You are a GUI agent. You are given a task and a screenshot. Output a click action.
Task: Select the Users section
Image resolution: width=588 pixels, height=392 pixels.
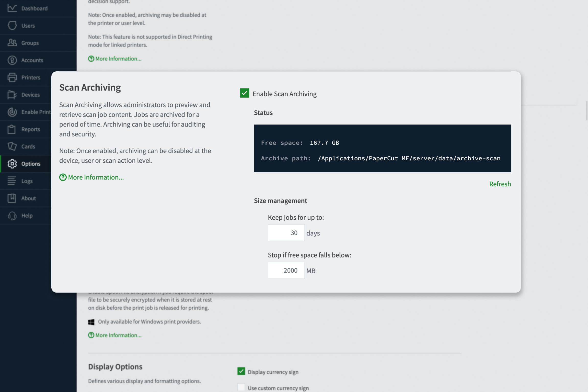pos(28,25)
